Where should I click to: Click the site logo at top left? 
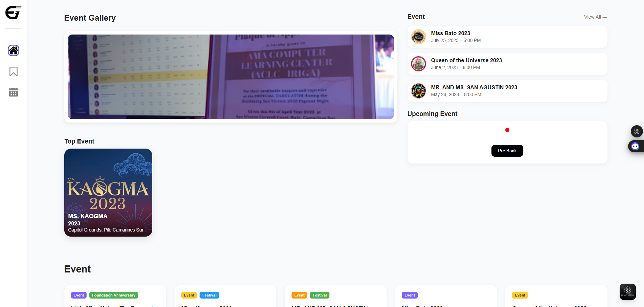[x=13, y=13]
